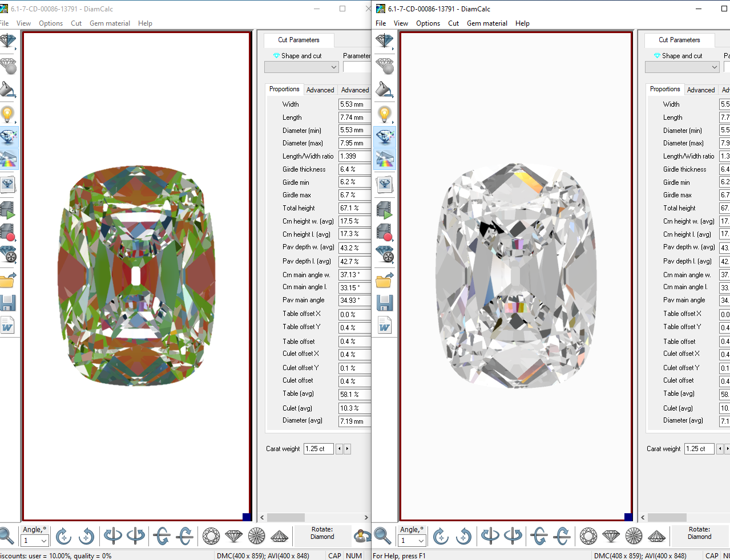Click Rotate: Diamond label in left window
This screenshot has width=730, height=560.
coord(322,533)
